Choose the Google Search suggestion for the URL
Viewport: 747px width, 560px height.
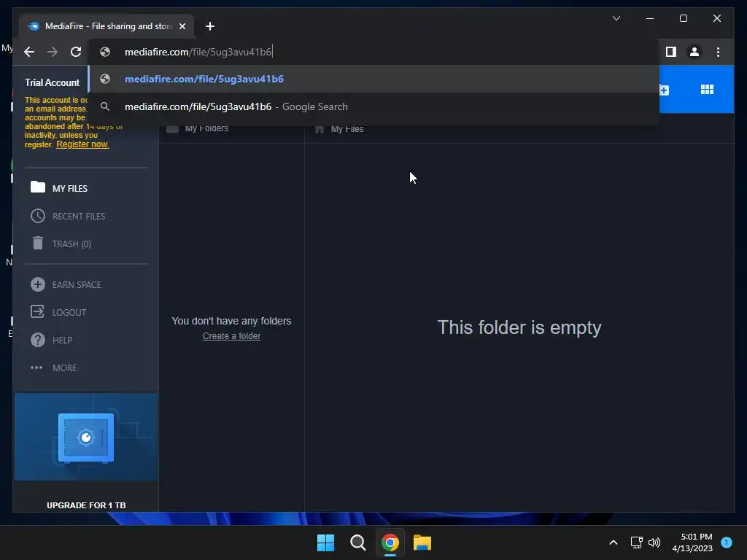[x=374, y=106]
